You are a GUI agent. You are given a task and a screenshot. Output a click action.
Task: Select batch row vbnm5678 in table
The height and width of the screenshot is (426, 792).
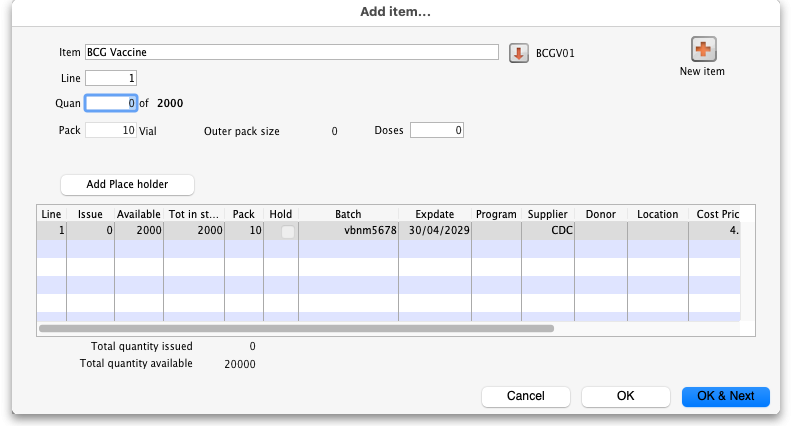[x=348, y=232]
